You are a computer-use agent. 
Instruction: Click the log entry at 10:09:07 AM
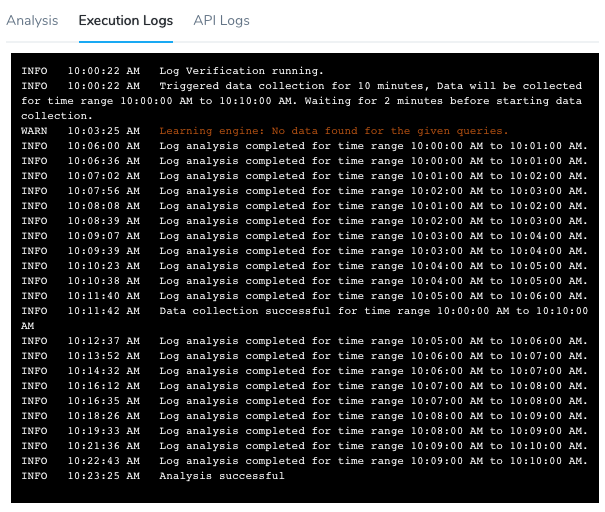pyautogui.click(x=304, y=236)
